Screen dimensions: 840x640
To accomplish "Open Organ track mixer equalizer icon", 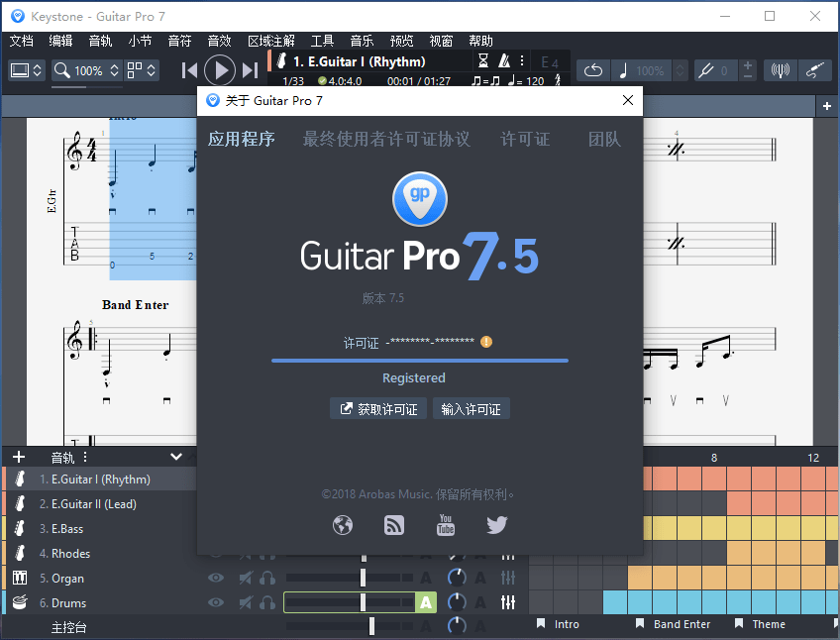I will 508,578.
